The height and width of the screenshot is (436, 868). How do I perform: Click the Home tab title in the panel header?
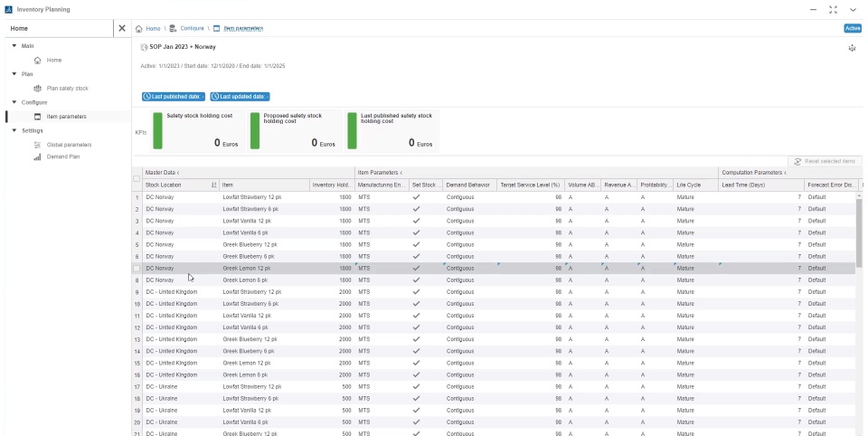[19, 28]
